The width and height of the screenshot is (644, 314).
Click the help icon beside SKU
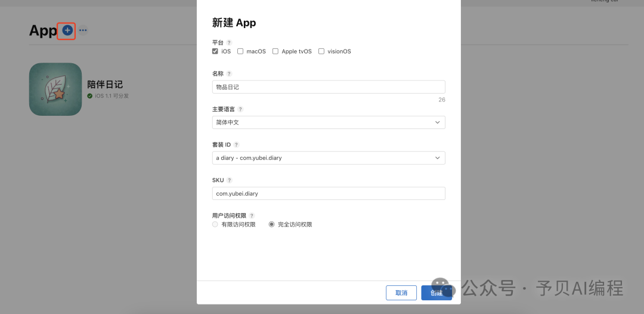coord(229,180)
